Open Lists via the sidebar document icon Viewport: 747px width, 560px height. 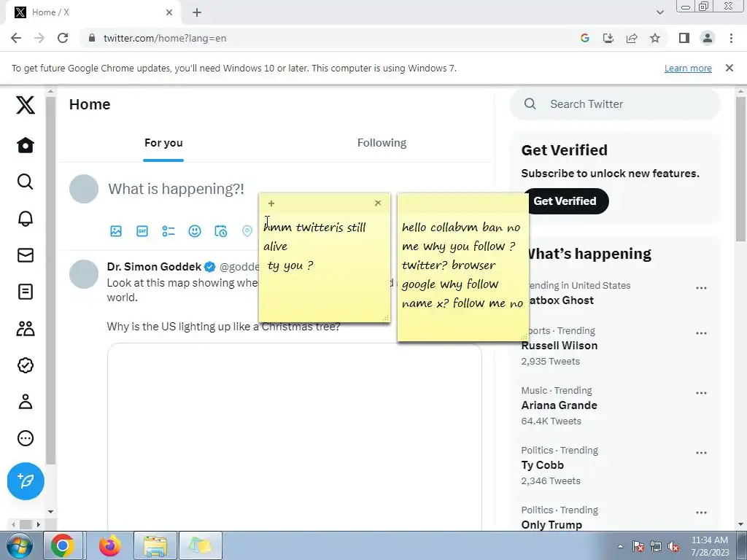tap(26, 292)
